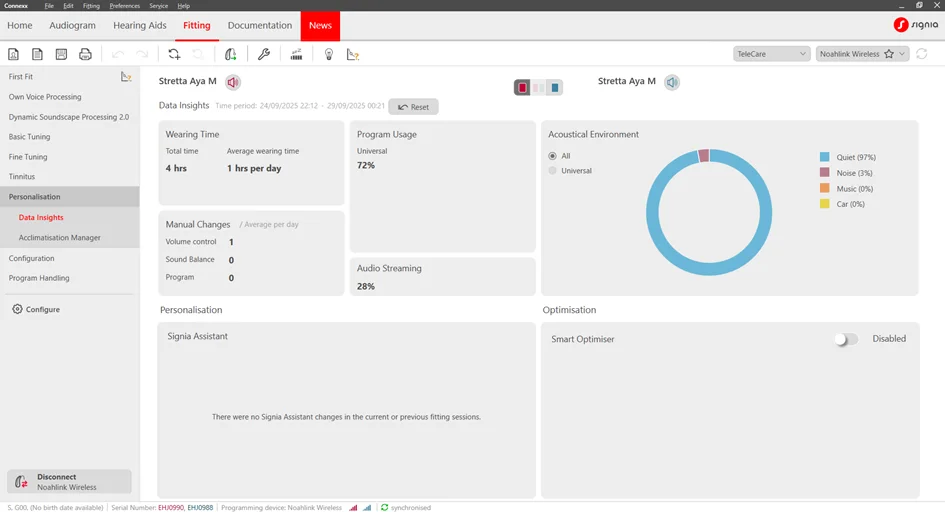Click the printer icon in the toolbar
Viewport: 945px width, 512px height.
coord(86,54)
